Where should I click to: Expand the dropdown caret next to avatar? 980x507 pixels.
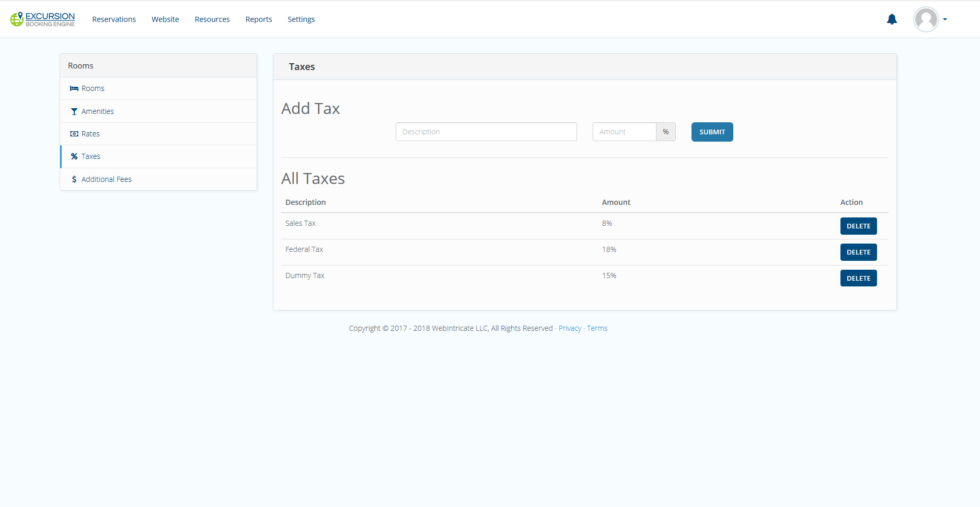pos(945,19)
